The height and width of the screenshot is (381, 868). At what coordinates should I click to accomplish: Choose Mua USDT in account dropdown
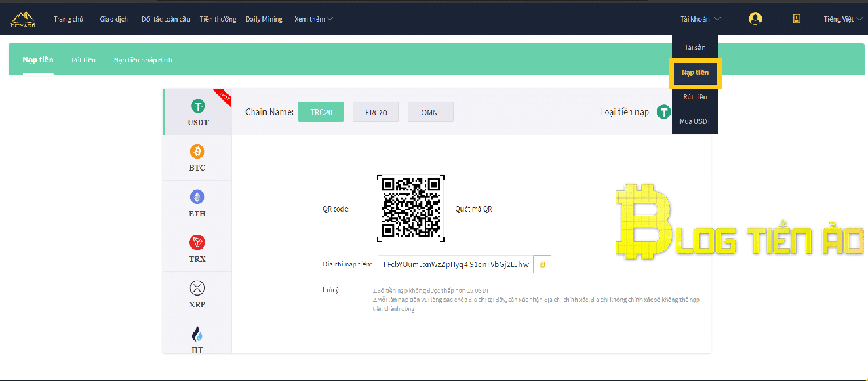(695, 122)
